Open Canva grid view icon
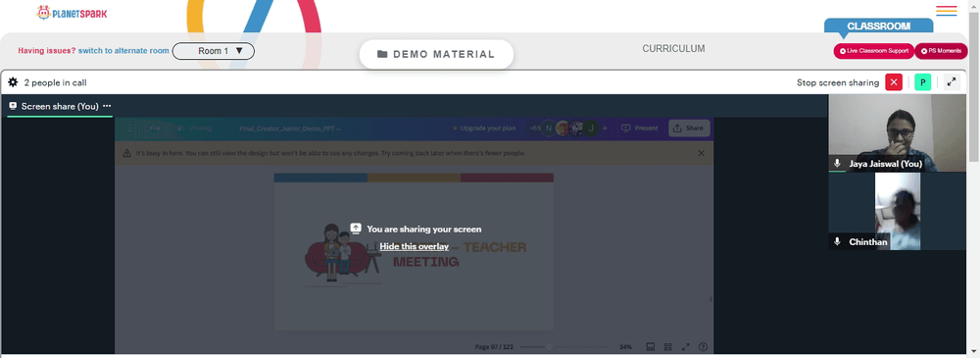Image resolution: width=980 pixels, height=358 pixels. [x=667, y=347]
